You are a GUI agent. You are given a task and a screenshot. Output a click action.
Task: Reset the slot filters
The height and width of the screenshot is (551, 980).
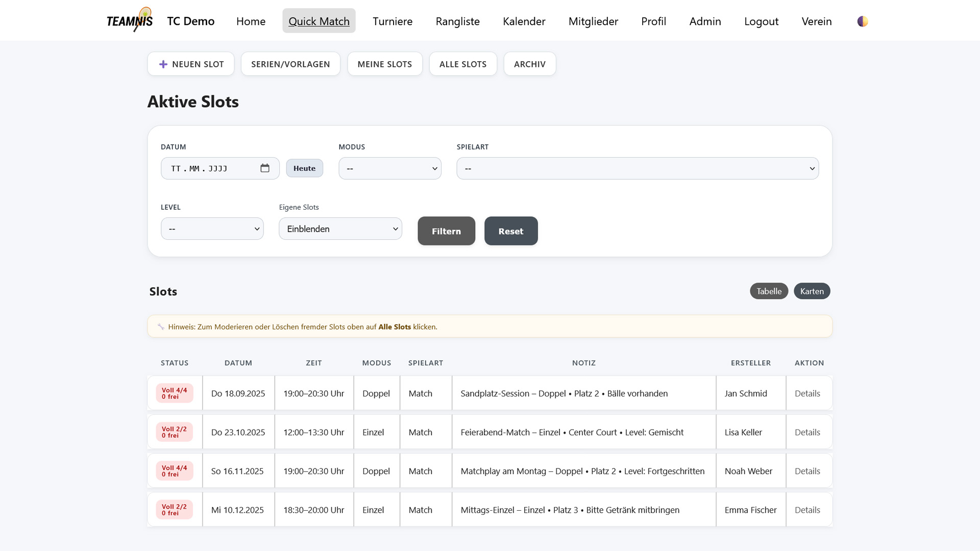(511, 231)
